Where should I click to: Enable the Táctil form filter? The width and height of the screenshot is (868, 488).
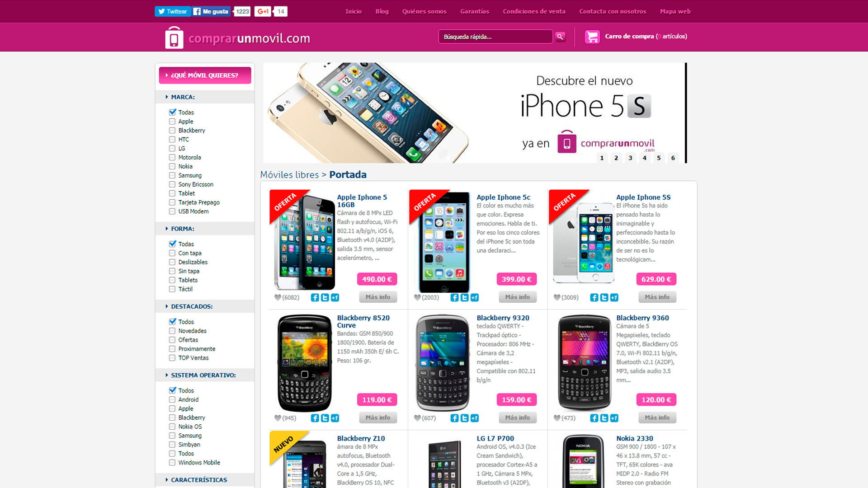172,289
